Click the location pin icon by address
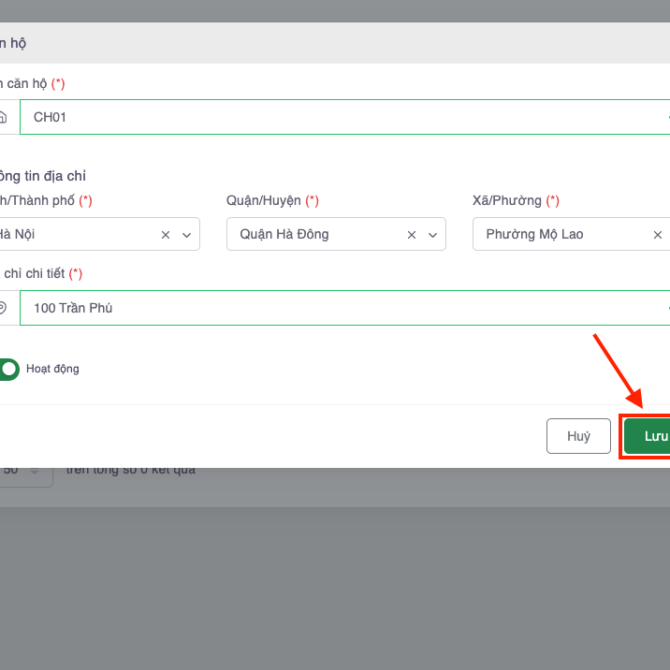This screenshot has height=670, width=670. pos(4,308)
